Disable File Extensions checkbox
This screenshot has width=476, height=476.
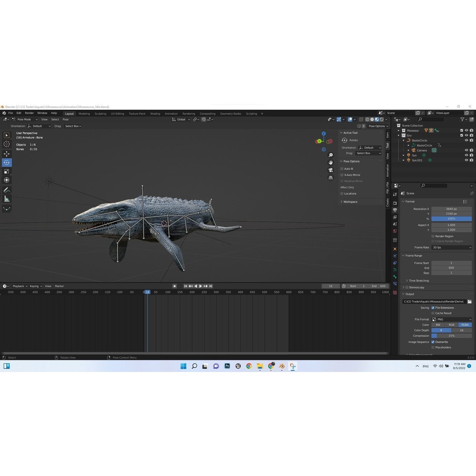(433, 308)
